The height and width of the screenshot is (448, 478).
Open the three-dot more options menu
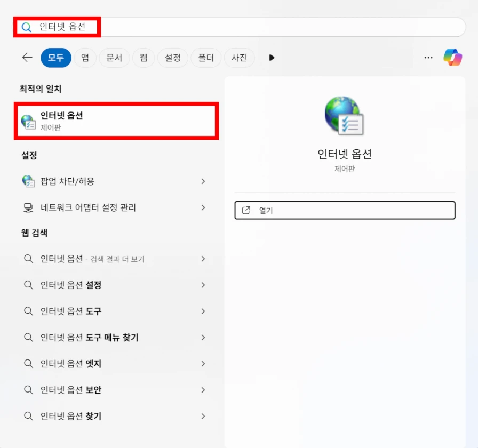pos(428,58)
